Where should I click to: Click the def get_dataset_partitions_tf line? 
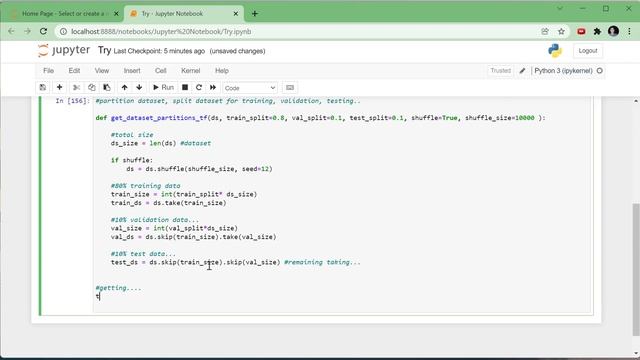[320, 118]
